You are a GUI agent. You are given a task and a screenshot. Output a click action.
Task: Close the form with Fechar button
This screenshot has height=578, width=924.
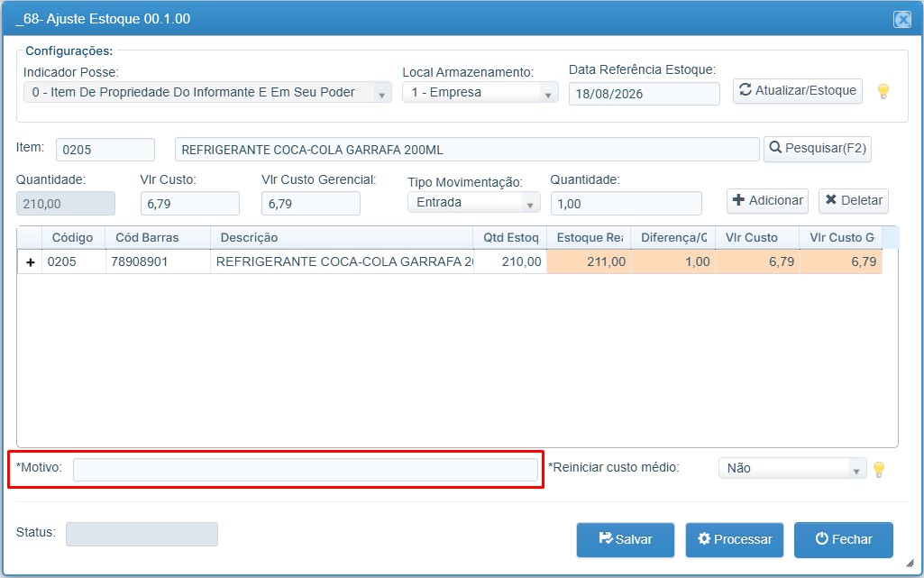pyautogui.click(x=843, y=540)
